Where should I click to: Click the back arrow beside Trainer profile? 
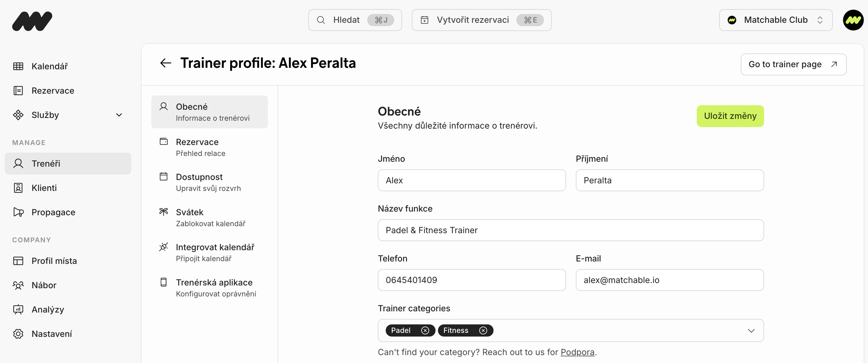[166, 63]
